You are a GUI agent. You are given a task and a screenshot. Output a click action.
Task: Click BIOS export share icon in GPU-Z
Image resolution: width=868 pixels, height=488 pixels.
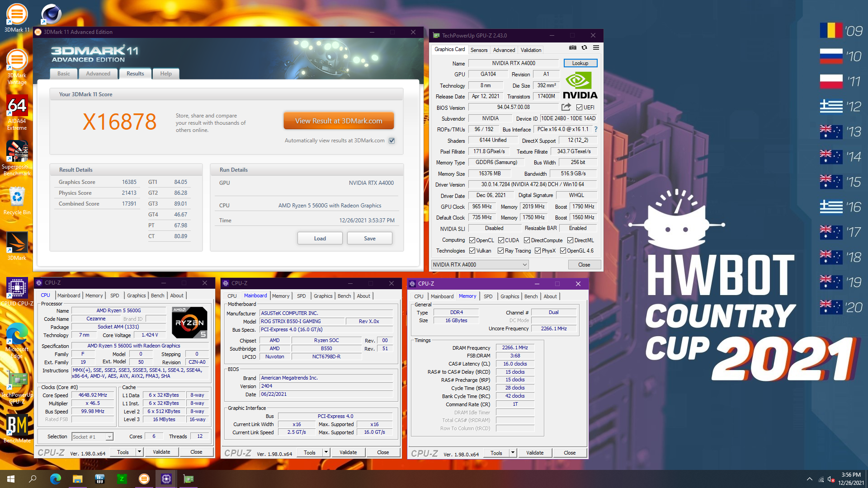[566, 107]
